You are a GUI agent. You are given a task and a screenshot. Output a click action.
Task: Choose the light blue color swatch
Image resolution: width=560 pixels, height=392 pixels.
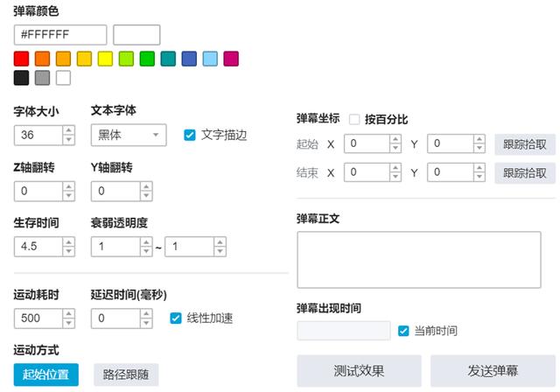[x=210, y=59]
